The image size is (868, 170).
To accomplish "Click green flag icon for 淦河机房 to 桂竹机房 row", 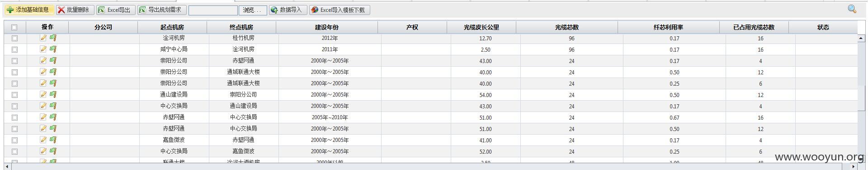I will pos(53,38).
